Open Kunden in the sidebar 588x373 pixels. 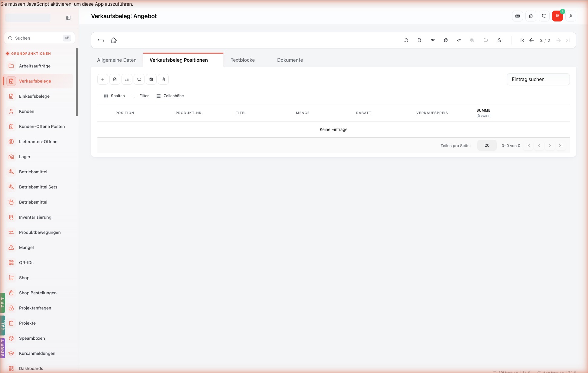38,111
